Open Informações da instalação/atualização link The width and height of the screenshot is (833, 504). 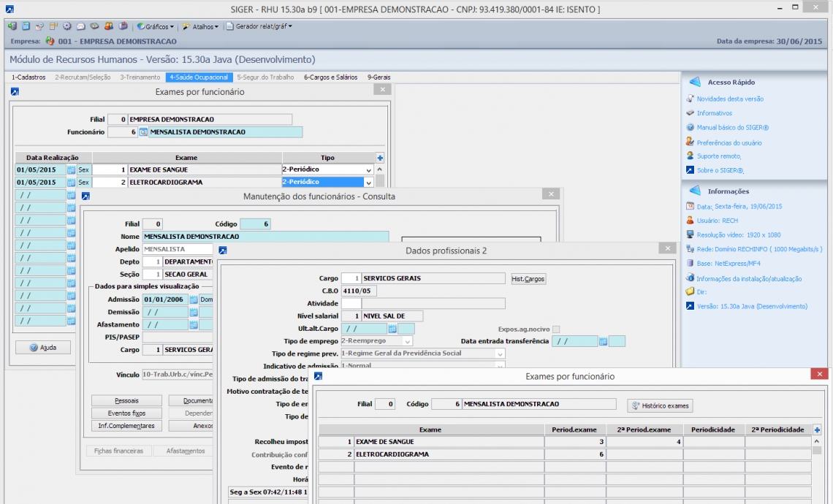(749, 279)
